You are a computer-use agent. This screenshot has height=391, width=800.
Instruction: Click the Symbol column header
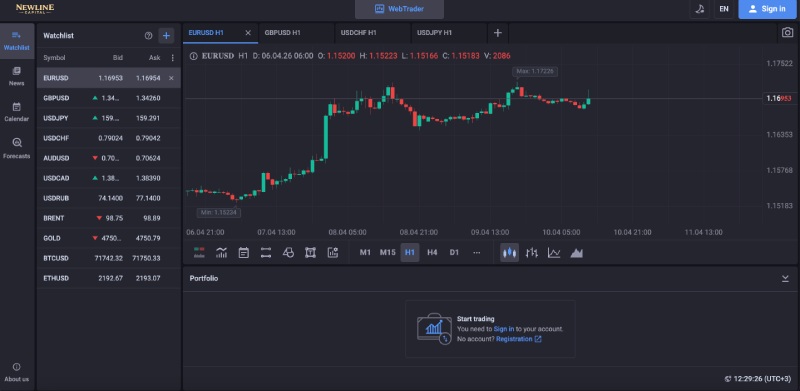[54, 58]
